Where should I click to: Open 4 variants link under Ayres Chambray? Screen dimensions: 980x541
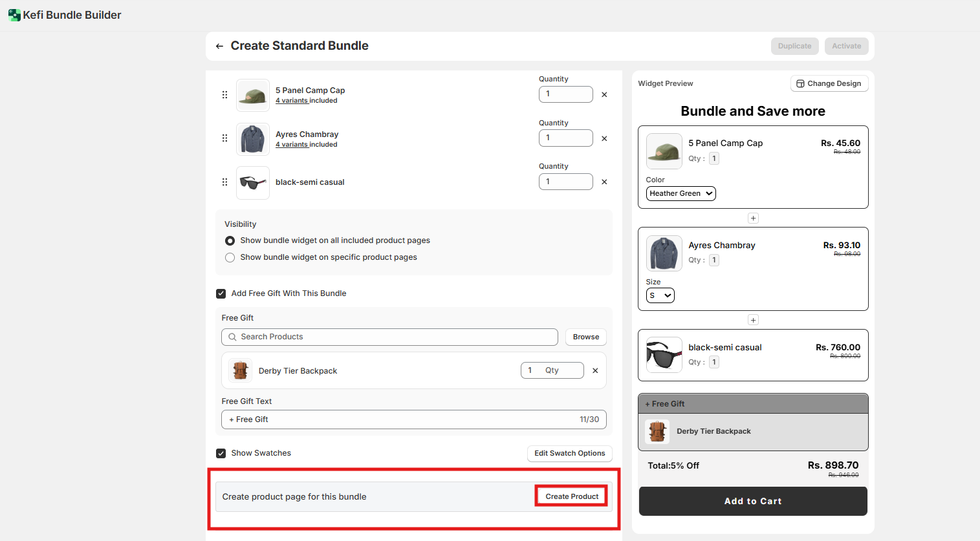[x=292, y=145]
